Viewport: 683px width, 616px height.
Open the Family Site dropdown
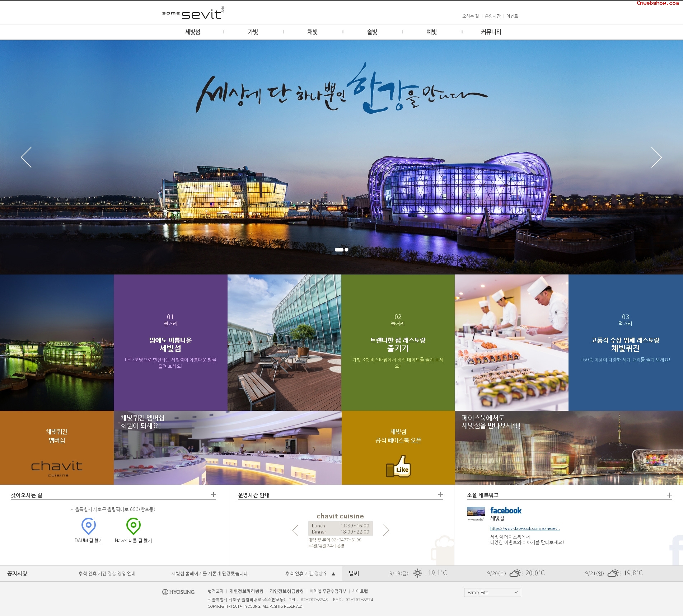tap(492, 592)
